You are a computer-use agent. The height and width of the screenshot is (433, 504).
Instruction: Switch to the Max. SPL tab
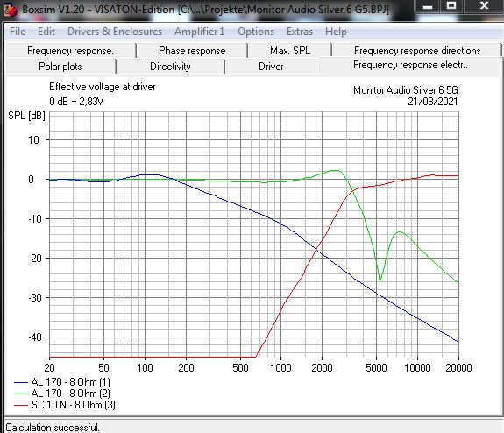pos(290,51)
